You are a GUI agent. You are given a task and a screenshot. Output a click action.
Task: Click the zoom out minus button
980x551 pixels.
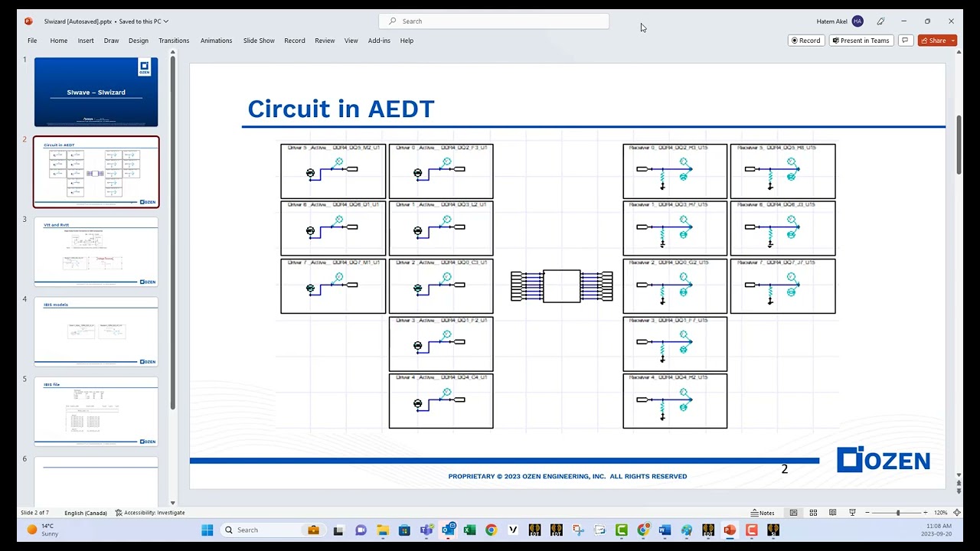[867, 513]
